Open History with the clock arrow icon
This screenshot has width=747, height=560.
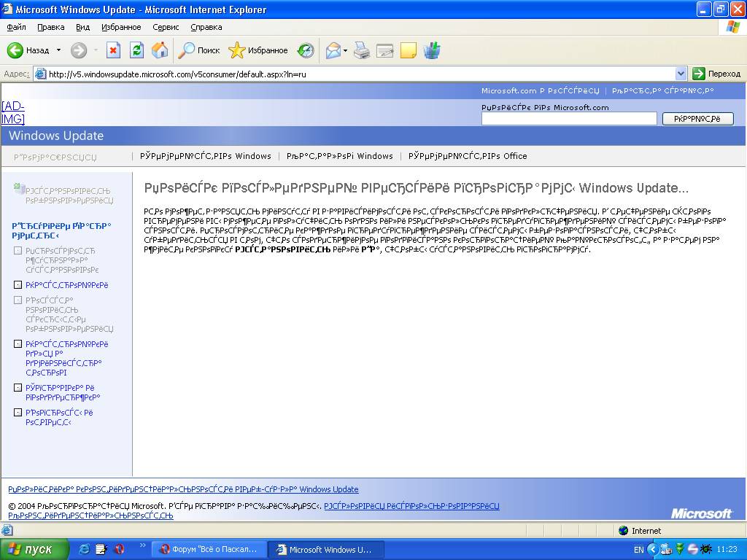pyautogui.click(x=306, y=50)
